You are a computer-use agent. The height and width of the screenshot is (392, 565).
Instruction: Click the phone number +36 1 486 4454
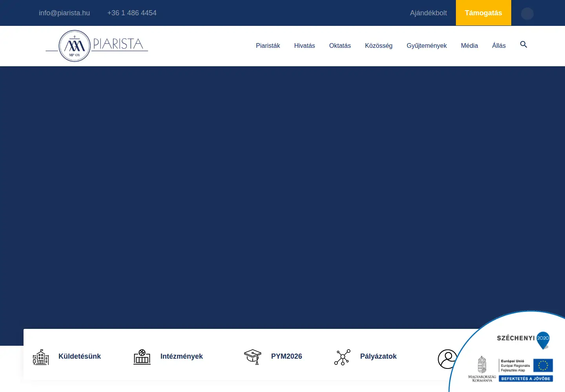pyautogui.click(x=132, y=13)
